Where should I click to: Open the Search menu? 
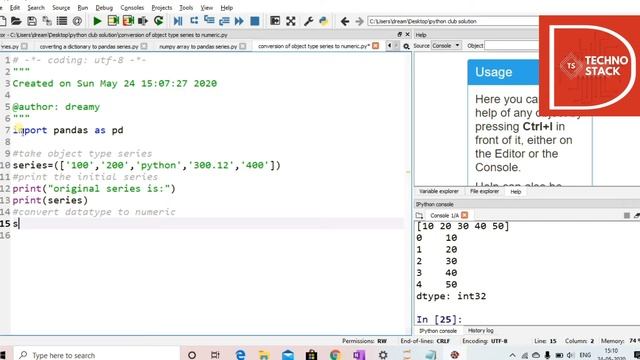36,8
